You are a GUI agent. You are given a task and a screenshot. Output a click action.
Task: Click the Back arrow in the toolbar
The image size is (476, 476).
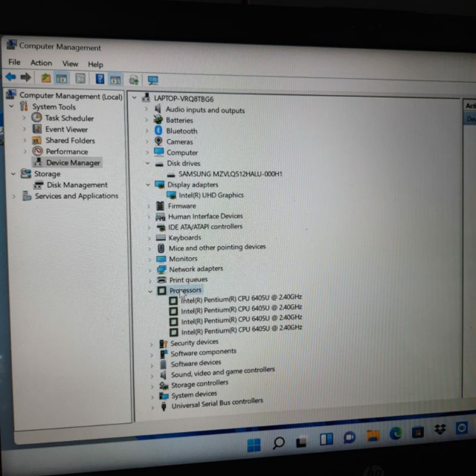tap(11, 77)
